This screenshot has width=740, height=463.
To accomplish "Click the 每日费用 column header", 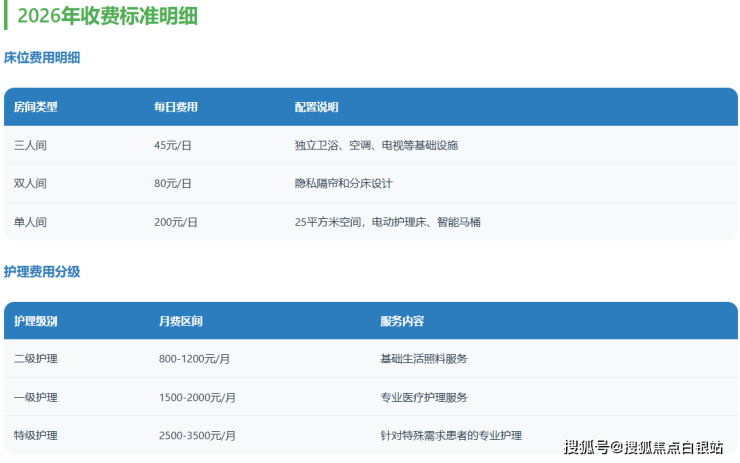I will click(x=176, y=107).
